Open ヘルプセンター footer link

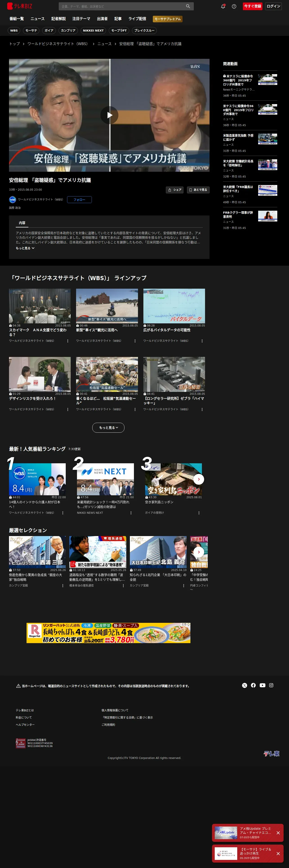[x=25, y=725]
